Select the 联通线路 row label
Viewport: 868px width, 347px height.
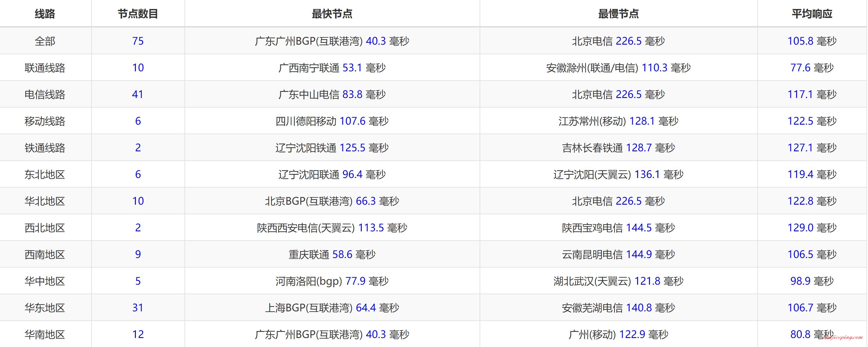[45, 68]
